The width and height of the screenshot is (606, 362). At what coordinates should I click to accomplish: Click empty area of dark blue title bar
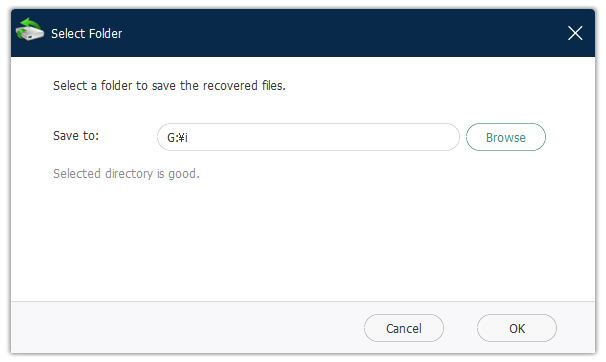[x=340, y=33]
